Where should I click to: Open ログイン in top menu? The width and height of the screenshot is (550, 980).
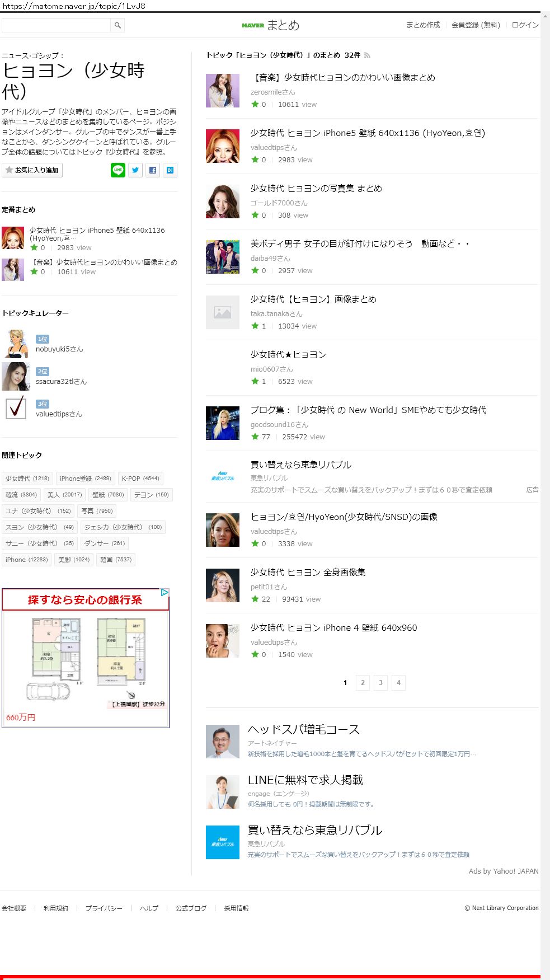tap(525, 25)
